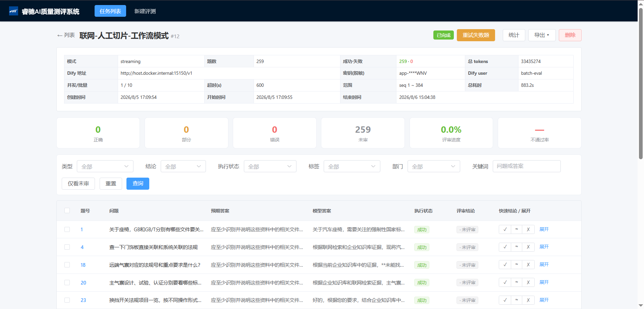Open question number 1 link
This screenshot has width=644, height=309.
82,230
